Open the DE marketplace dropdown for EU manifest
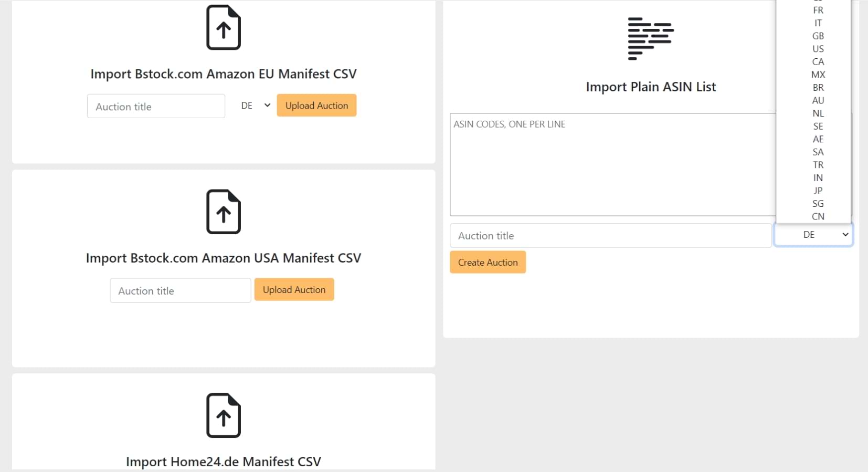 [255, 106]
